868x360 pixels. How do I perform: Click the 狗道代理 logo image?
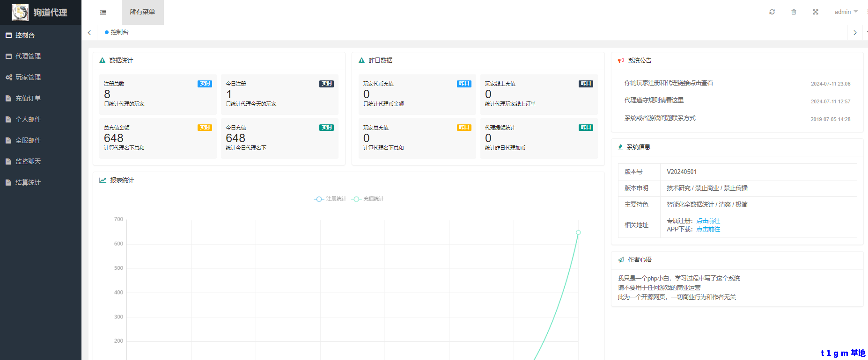(20, 12)
